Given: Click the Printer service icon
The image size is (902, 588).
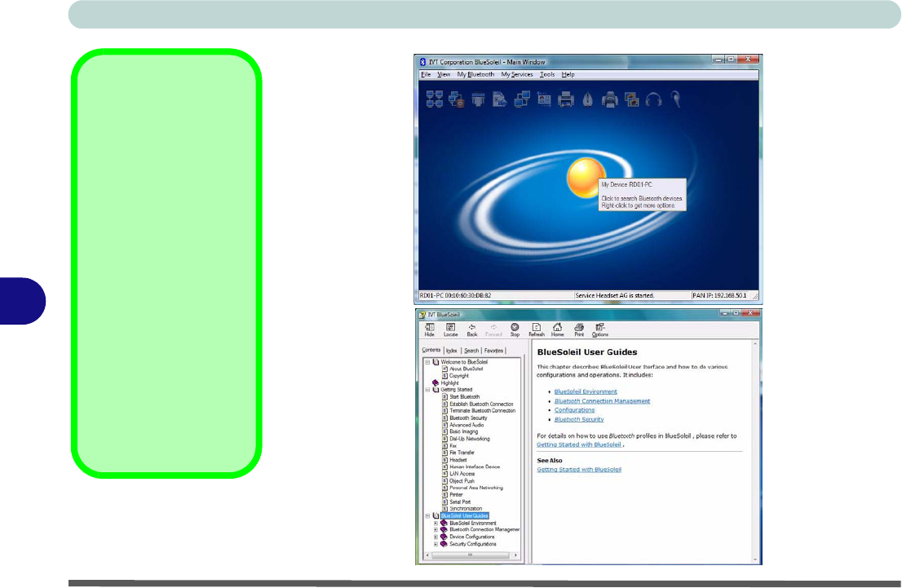Looking at the screenshot, I should 565,99.
